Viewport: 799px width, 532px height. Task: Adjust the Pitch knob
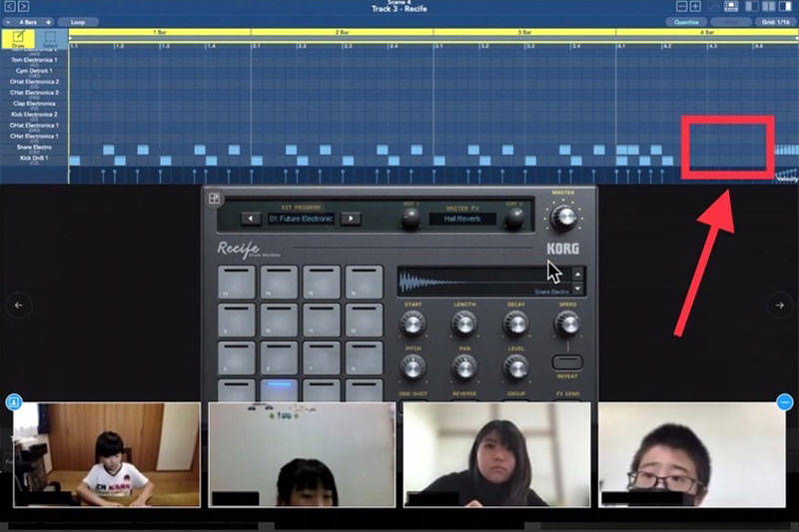412,367
